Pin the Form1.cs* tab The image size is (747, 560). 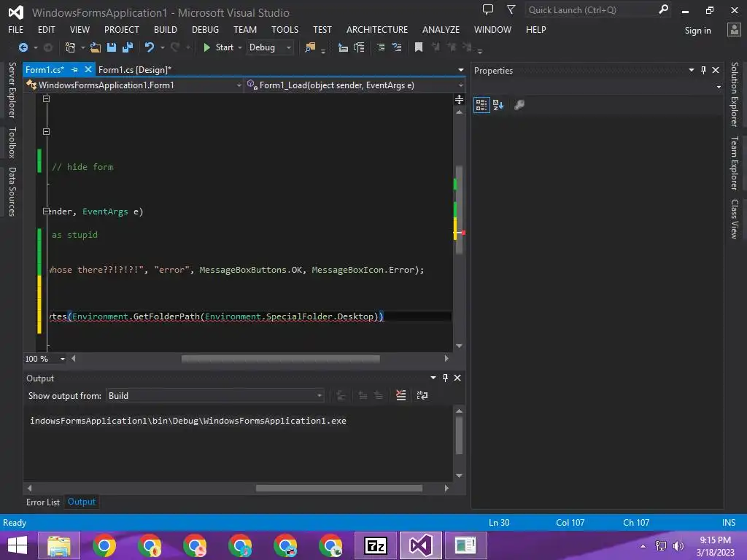click(x=74, y=70)
